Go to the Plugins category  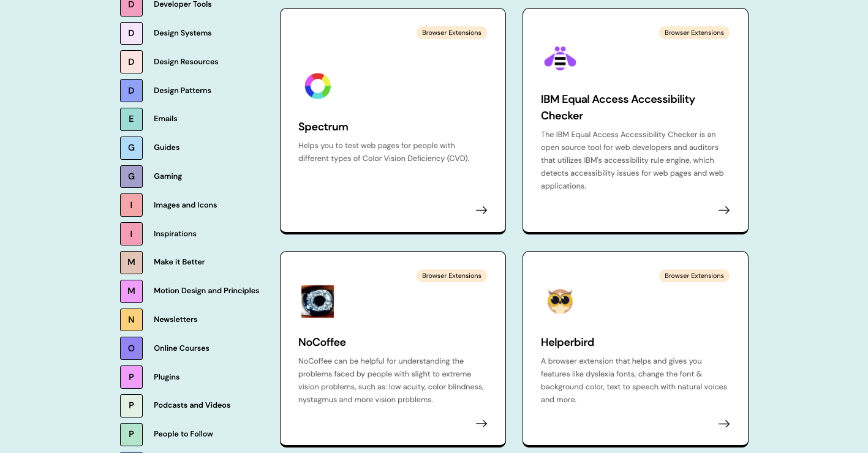(x=167, y=377)
